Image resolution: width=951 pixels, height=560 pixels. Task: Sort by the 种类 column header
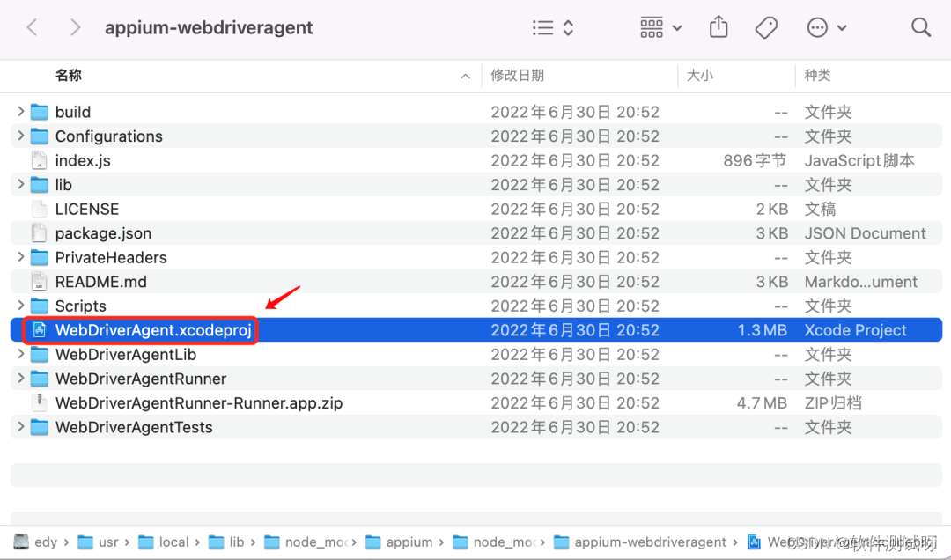[817, 75]
